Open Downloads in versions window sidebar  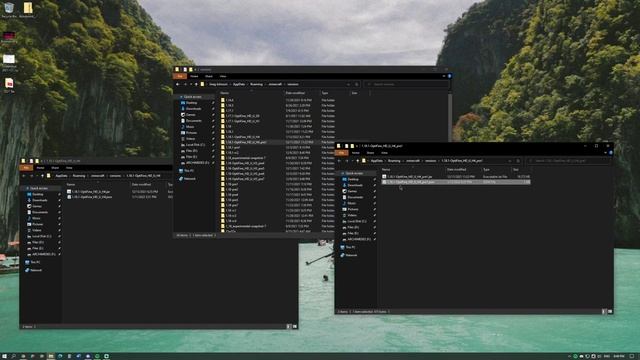(x=193, y=109)
